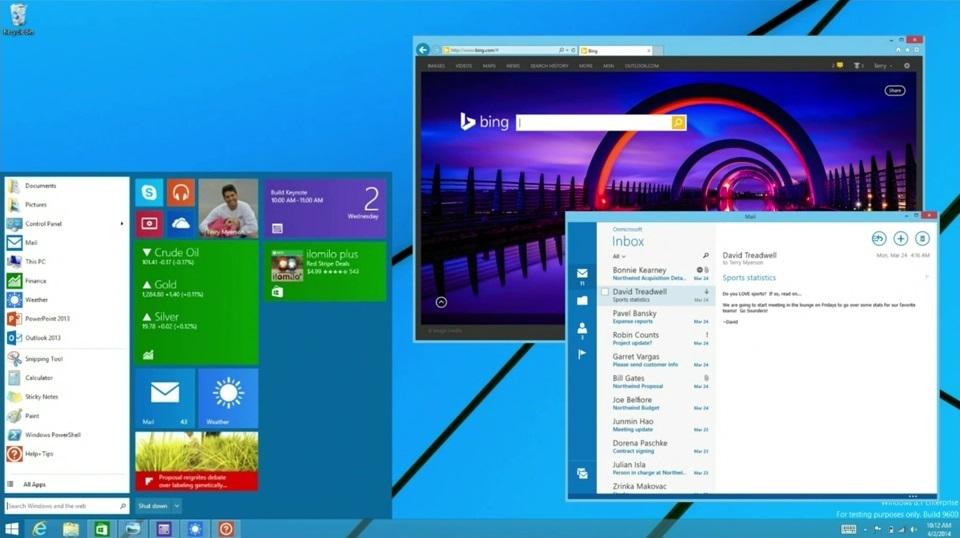The height and width of the screenshot is (538, 960).
Task: Open Sticky Notes from the Start menu
Action: point(42,397)
